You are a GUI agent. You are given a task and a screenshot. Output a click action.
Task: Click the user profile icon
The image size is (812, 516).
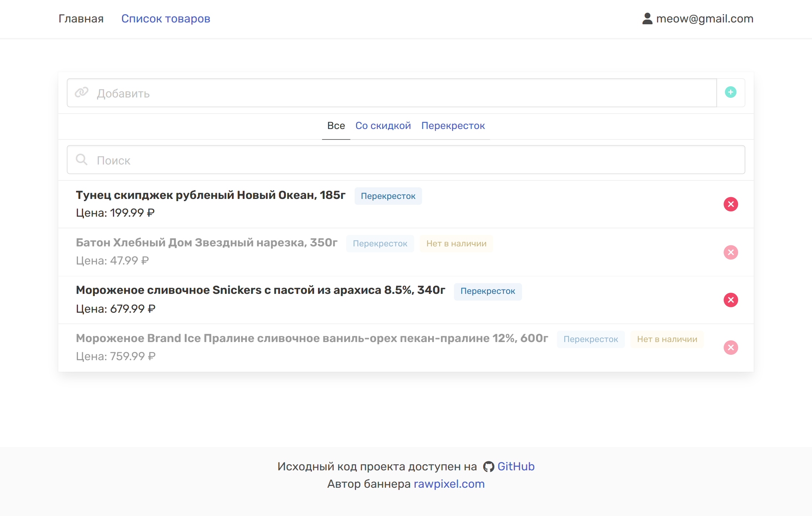(x=647, y=18)
